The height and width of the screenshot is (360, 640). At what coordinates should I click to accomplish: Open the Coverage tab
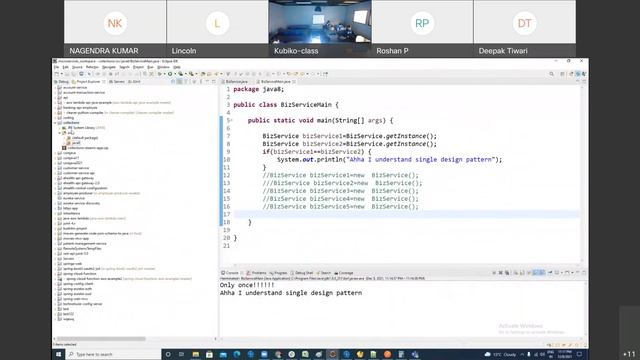pyautogui.click(x=344, y=273)
